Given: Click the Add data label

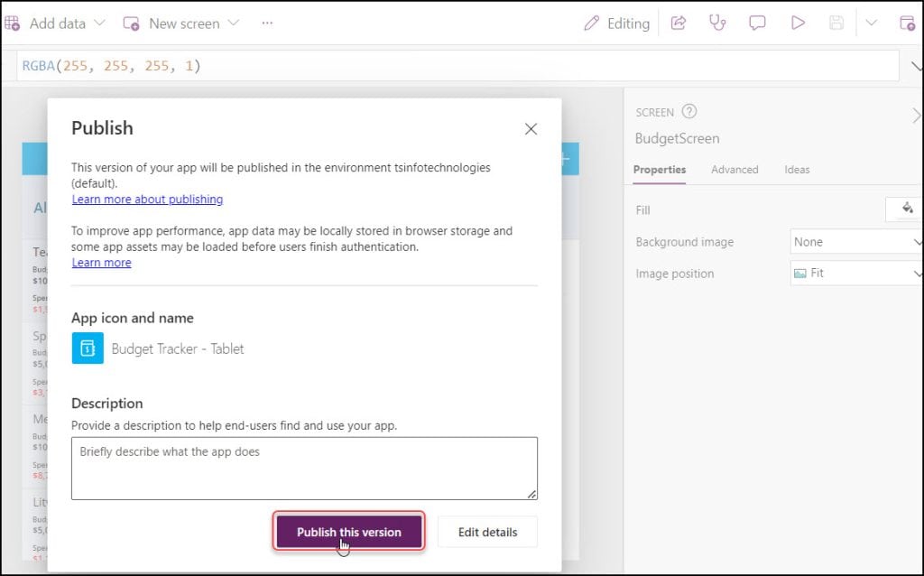Looking at the screenshot, I should 57,23.
